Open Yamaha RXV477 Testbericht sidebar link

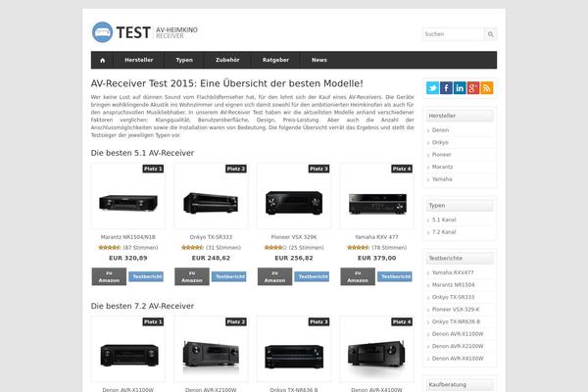pyautogui.click(x=453, y=272)
